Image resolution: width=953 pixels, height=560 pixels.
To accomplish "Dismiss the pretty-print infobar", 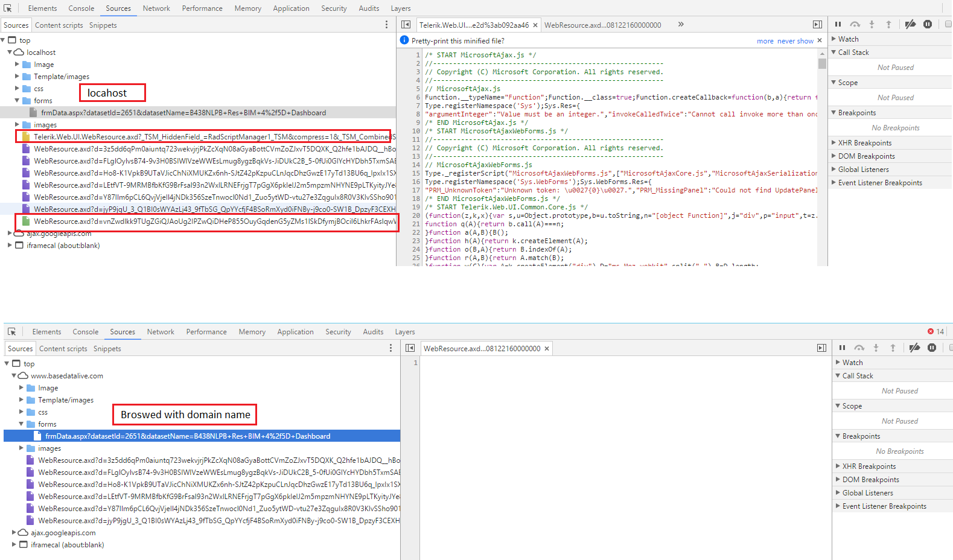I will 820,40.
